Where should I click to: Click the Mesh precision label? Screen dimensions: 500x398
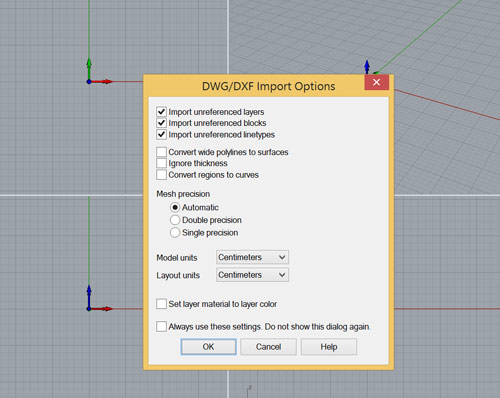tap(183, 194)
